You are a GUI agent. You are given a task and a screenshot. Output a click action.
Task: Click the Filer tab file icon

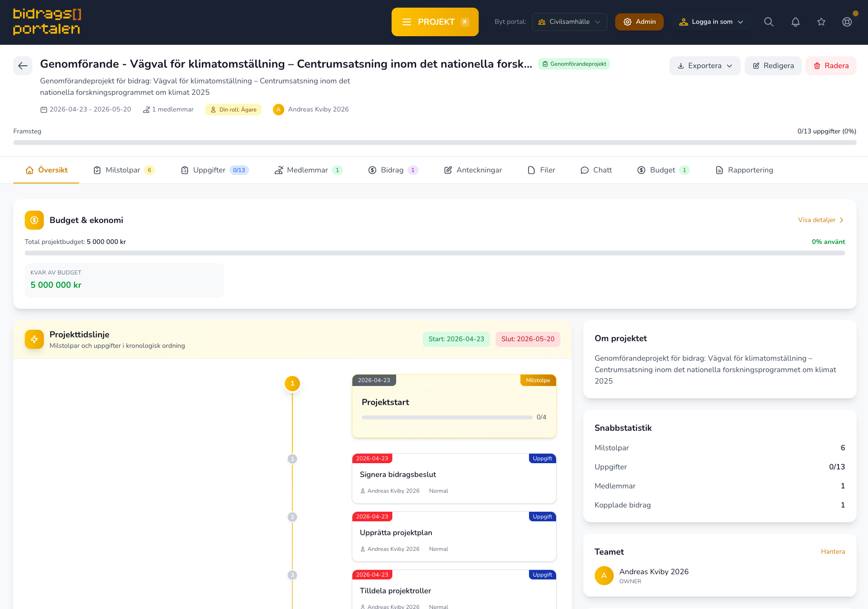[x=531, y=170]
